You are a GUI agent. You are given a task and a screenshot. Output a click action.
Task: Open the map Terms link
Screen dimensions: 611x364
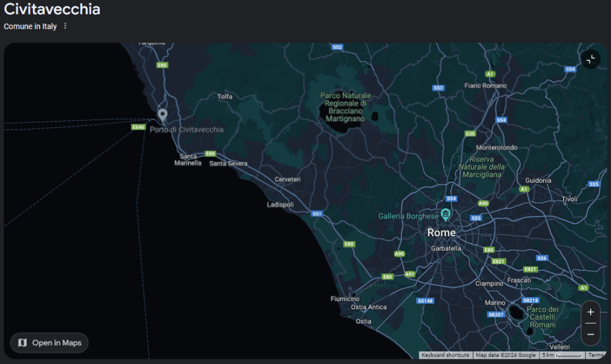(x=596, y=355)
